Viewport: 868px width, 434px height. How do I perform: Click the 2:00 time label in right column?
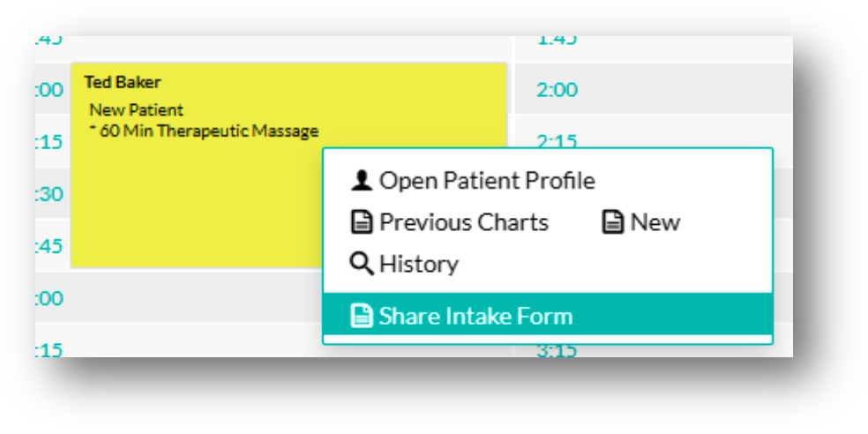557,90
